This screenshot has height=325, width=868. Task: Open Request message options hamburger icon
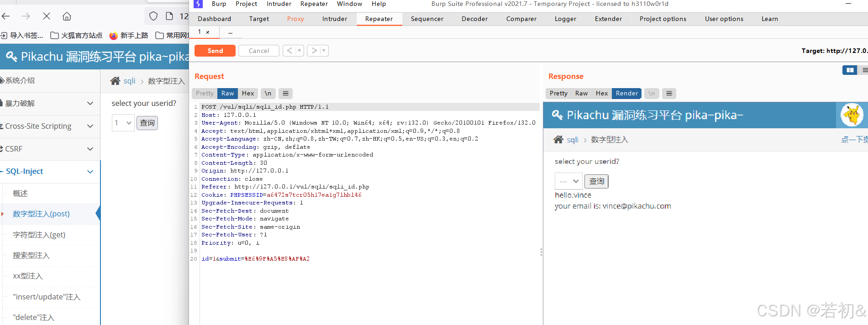click(285, 93)
